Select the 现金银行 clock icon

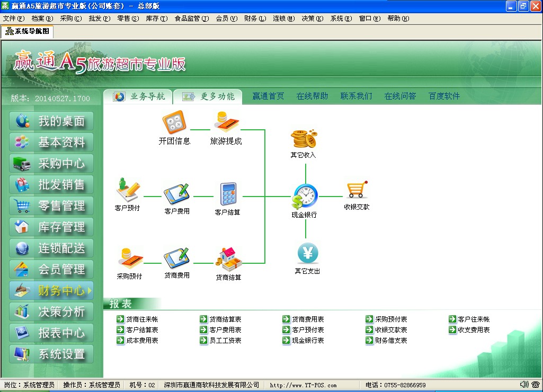304,196
